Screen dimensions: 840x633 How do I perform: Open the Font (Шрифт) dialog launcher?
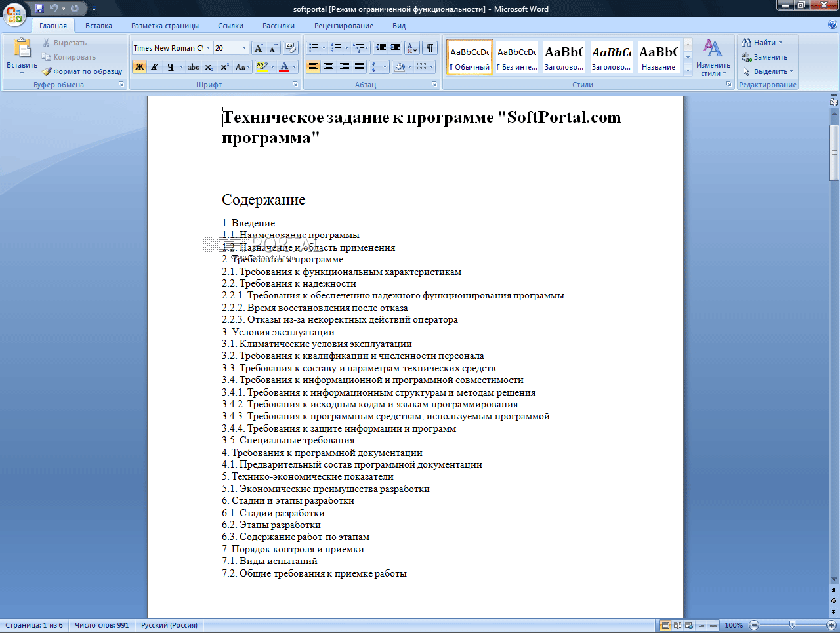coord(295,85)
